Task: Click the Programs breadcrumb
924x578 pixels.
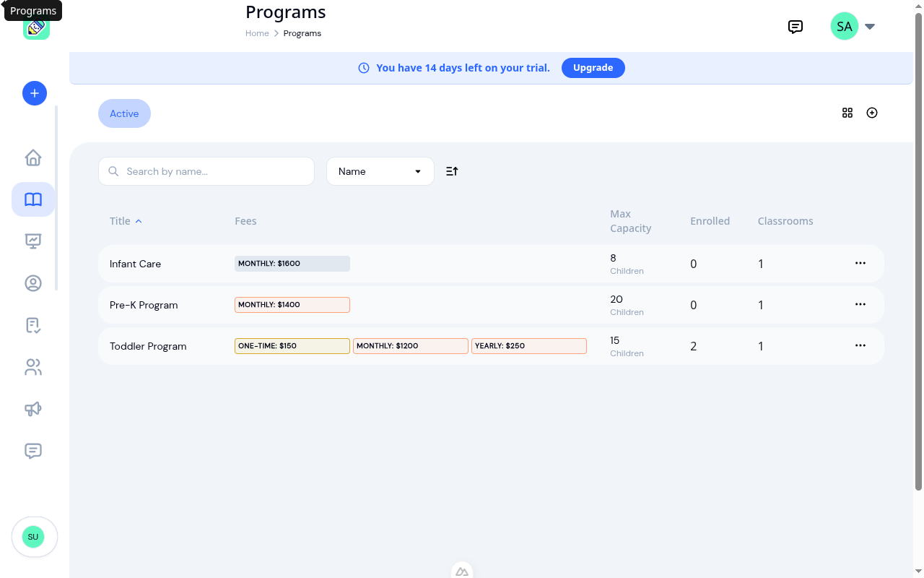Action: pyautogui.click(x=302, y=33)
